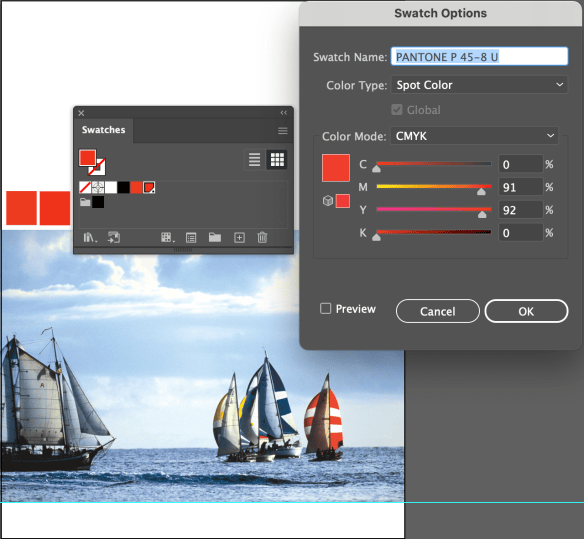Click the Yellow value field showing 92

pos(521,210)
